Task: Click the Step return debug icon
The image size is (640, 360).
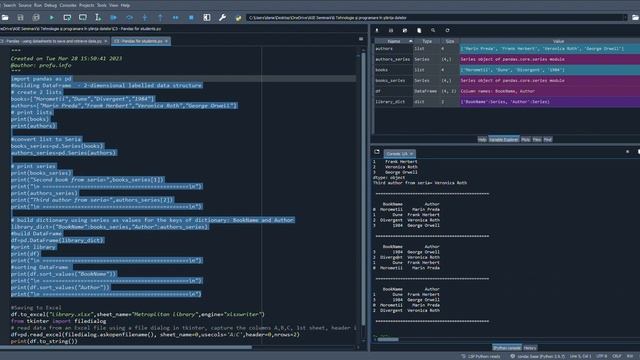Action: click(x=160, y=18)
